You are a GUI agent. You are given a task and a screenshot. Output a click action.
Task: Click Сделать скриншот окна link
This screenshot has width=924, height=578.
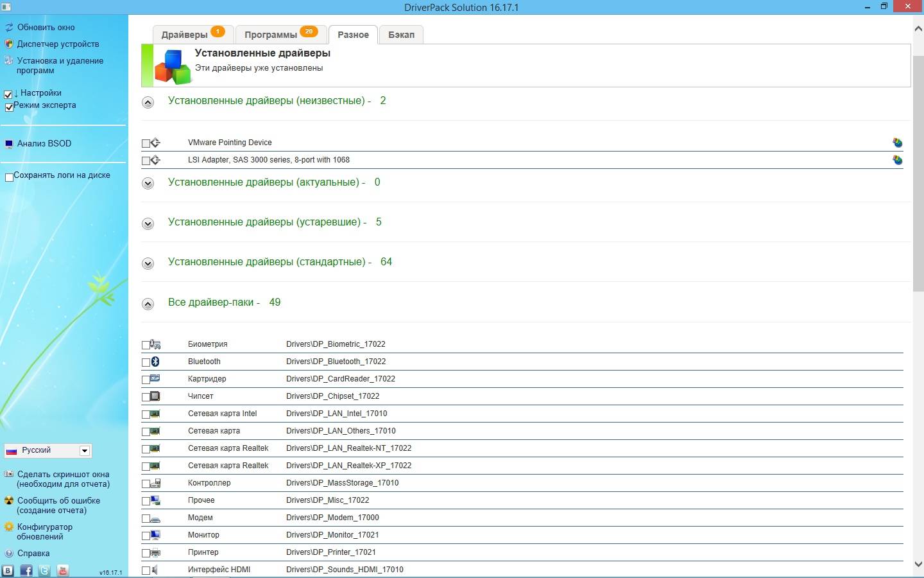click(63, 479)
